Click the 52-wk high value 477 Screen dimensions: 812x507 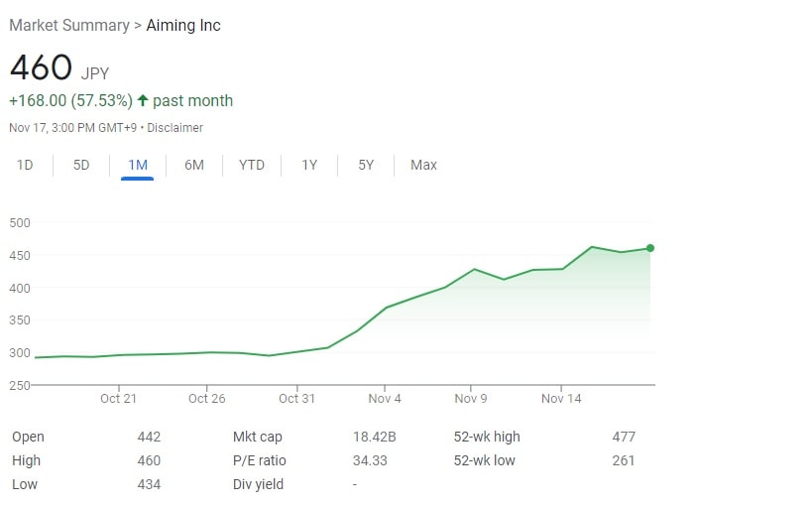[624, 437]
